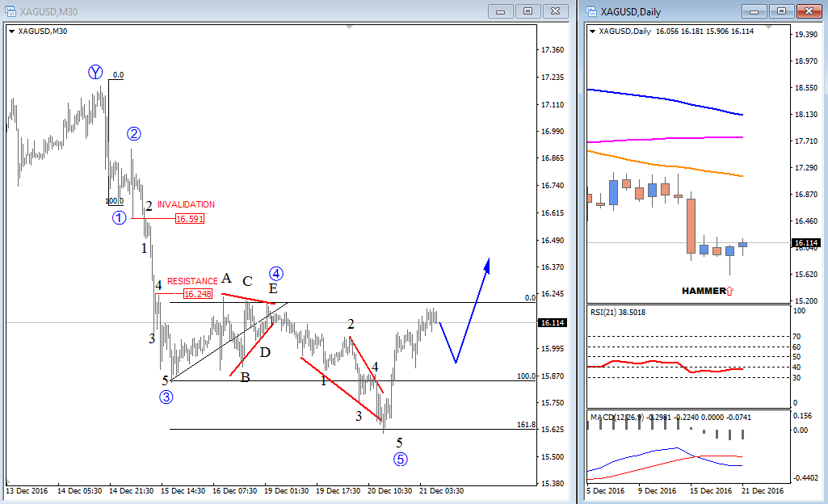The width and height of the screenshot is (828, 504).
Task: Restore the XAGUSD,M30 chart window
Action: pos(527,11)
